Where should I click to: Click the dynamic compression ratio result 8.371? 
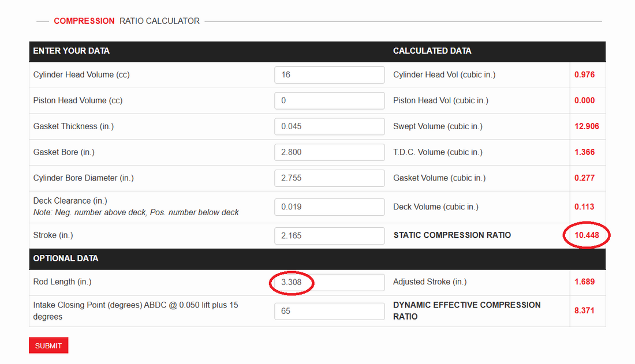point(584,311)
